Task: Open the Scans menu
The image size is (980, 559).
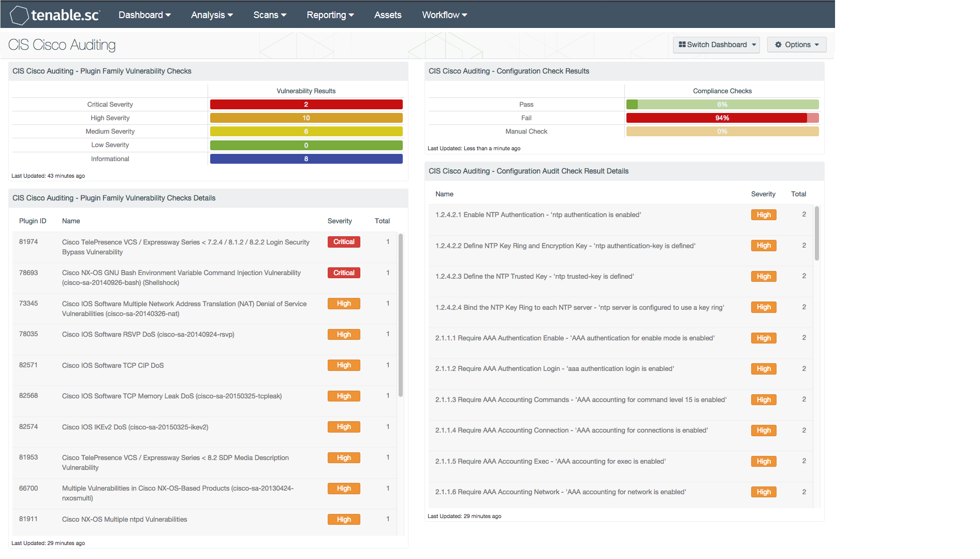Action: (x=270, y=15)
